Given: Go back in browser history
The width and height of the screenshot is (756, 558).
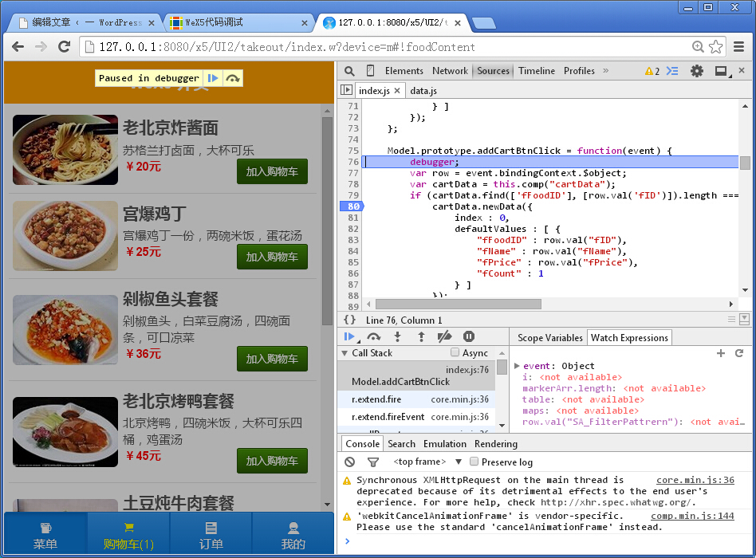Looking at the screenshot, I should coord(18,47).
